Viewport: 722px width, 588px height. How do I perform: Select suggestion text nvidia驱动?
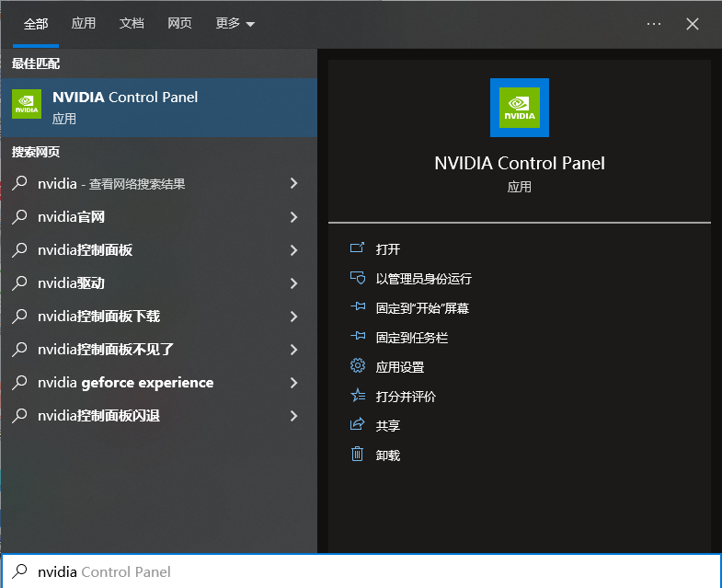(72, 282)
